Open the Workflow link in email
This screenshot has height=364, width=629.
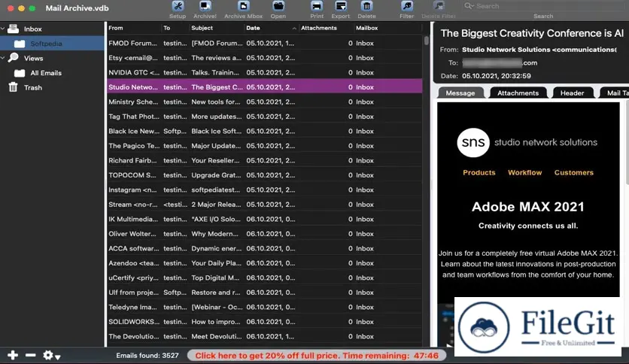[524, 172]
